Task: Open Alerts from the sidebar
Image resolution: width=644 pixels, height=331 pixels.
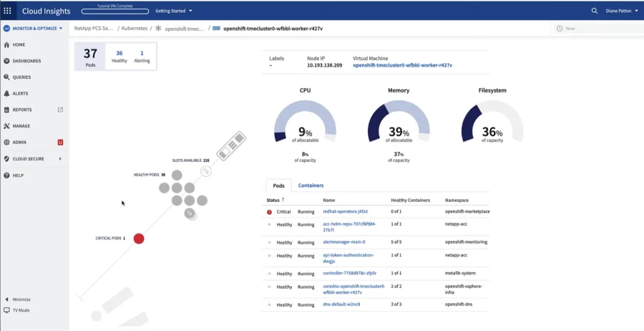Action: click(20, 93)
